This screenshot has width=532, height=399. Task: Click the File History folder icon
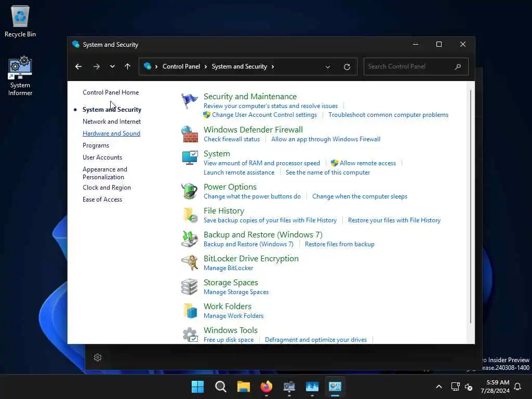190,215
